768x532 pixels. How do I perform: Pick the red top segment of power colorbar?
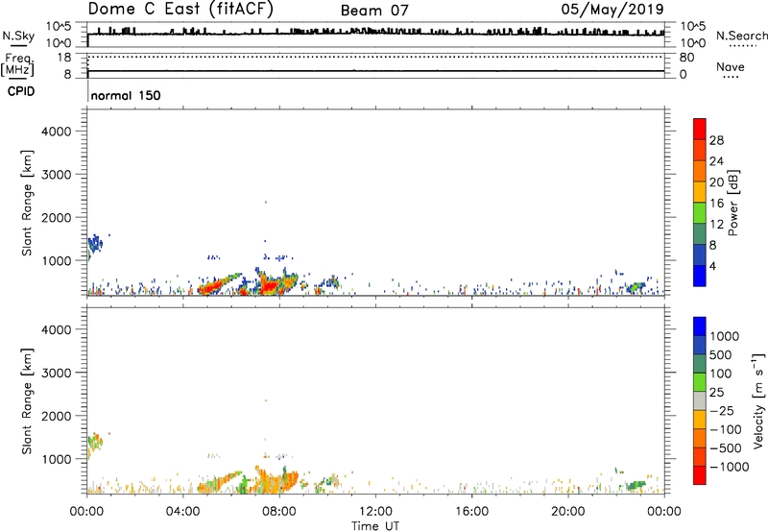point(700,130)
